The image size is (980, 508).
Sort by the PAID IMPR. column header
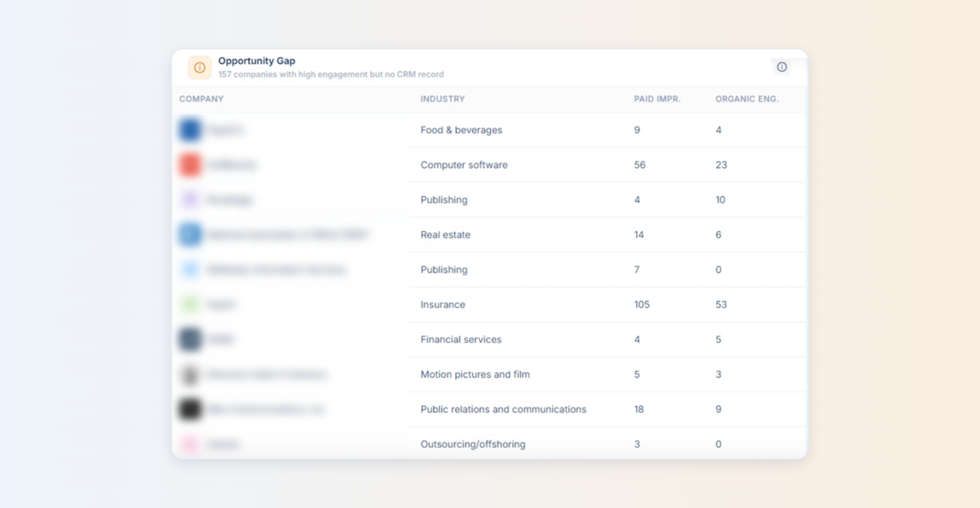pyautogui.click(x=657, y=99)
